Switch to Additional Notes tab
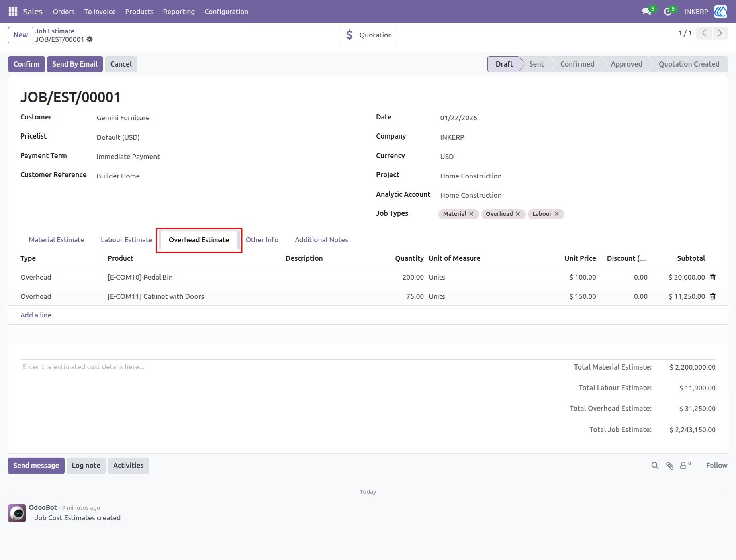The image size is (736, 560). coord(321,240)
